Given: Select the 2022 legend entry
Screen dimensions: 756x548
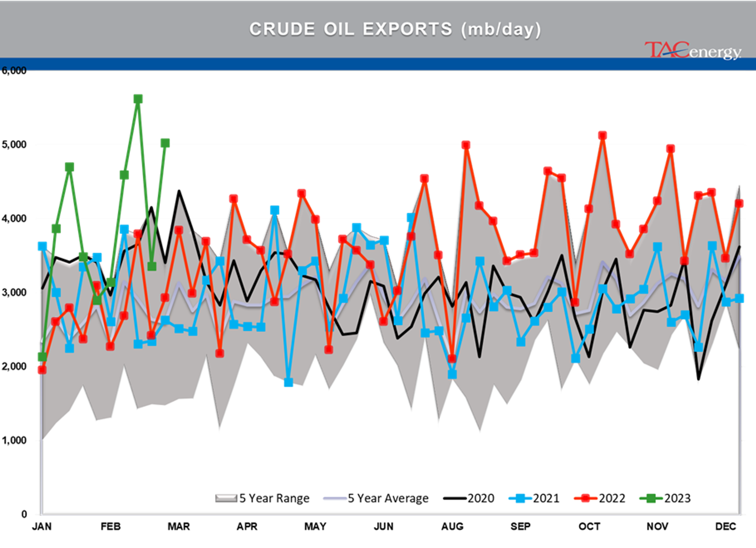Looking at the screenshot, I should (600, 498).
